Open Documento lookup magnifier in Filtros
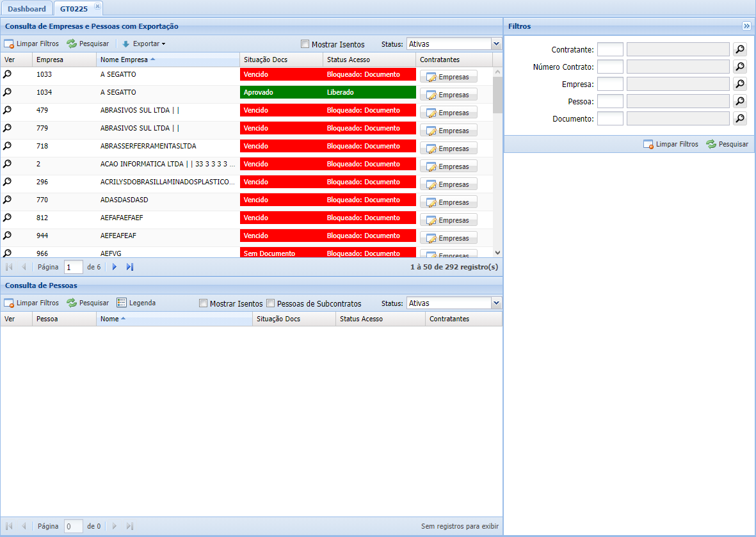The height and width of the screenshot is (537, 756). pos(739,118)
